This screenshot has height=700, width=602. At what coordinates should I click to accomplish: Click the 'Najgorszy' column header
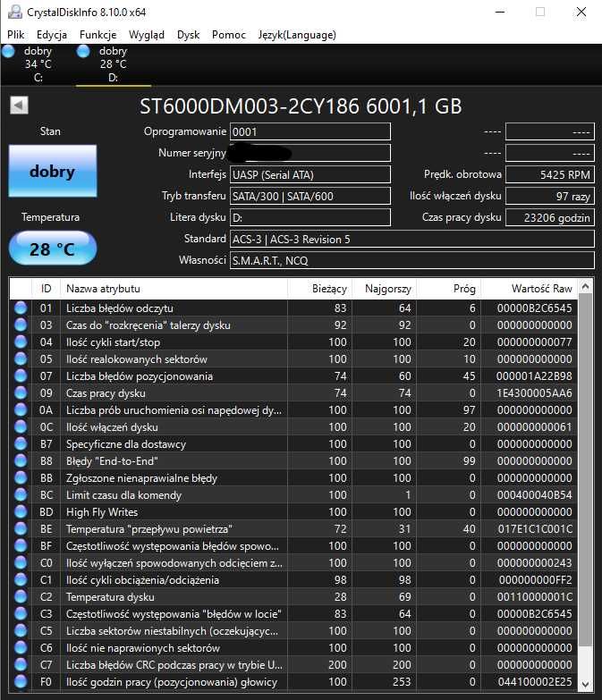point(385,289)
